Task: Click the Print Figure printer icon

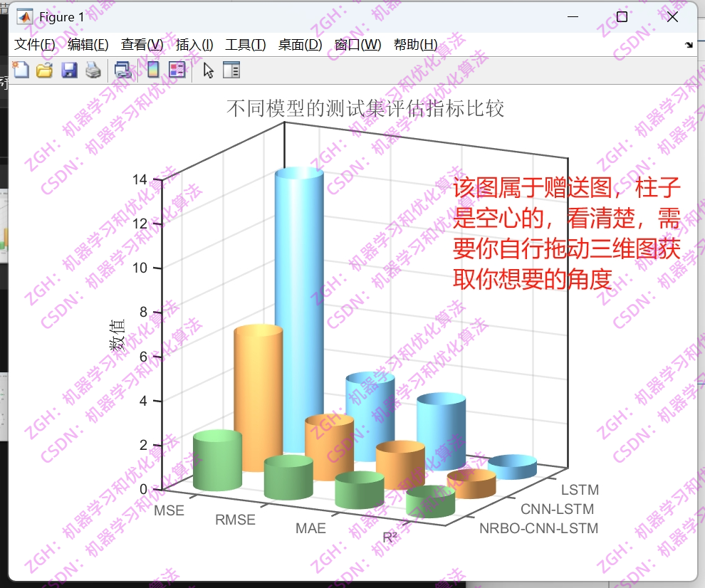Action: [93, 70]
